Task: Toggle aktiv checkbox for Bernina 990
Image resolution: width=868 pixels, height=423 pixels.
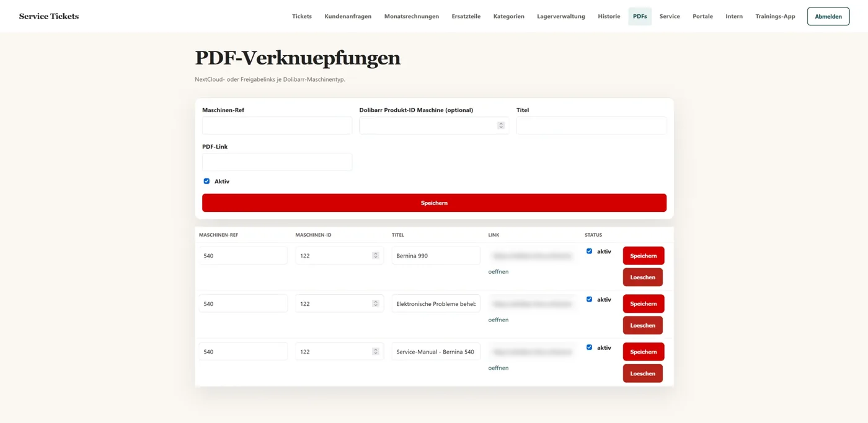Action: 589,251
